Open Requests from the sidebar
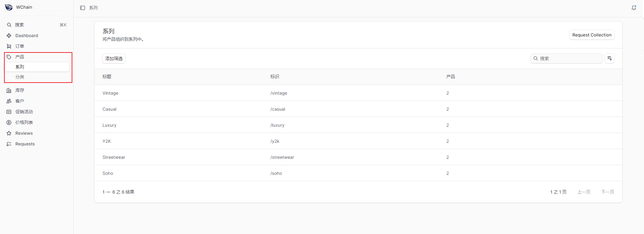The image size is (644, 234). coord(25,144)
